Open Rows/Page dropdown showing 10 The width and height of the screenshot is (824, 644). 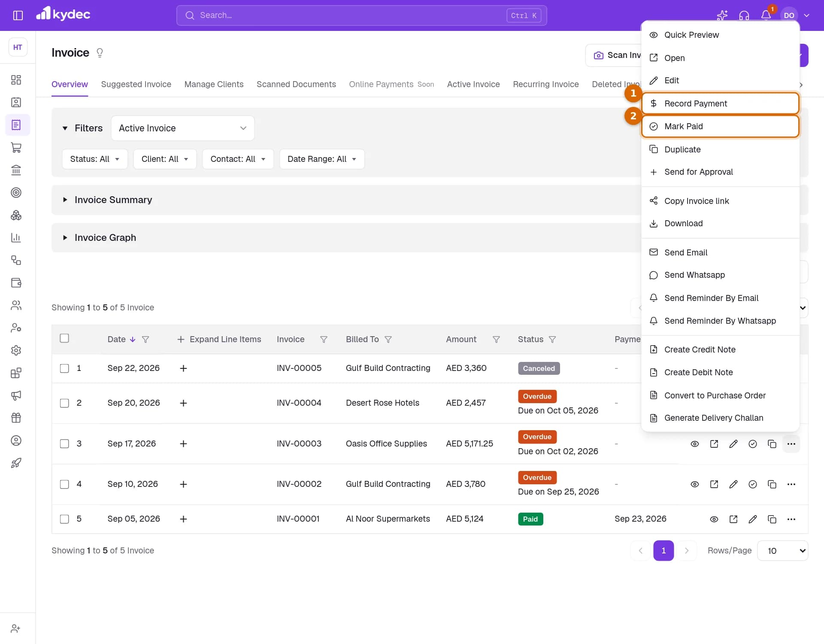tap(782, 550)
